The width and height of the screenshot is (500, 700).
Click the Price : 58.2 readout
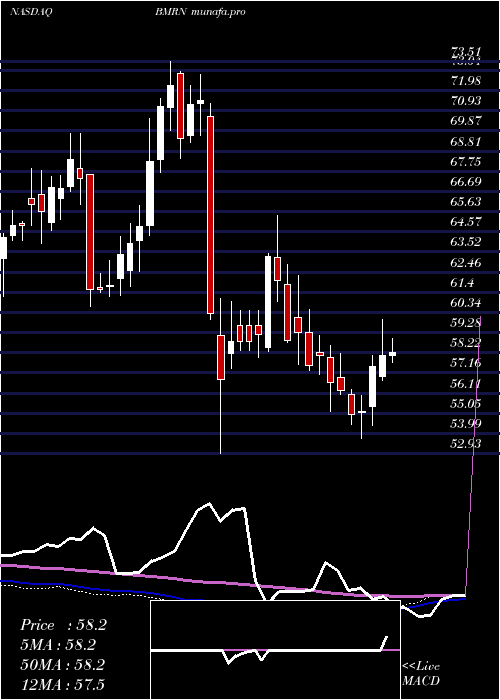(63, 625)
